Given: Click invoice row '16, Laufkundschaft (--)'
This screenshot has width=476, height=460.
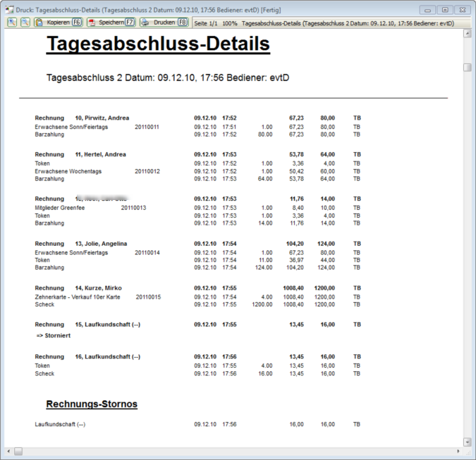Looking at the screenshot, I should click(197, 356).
